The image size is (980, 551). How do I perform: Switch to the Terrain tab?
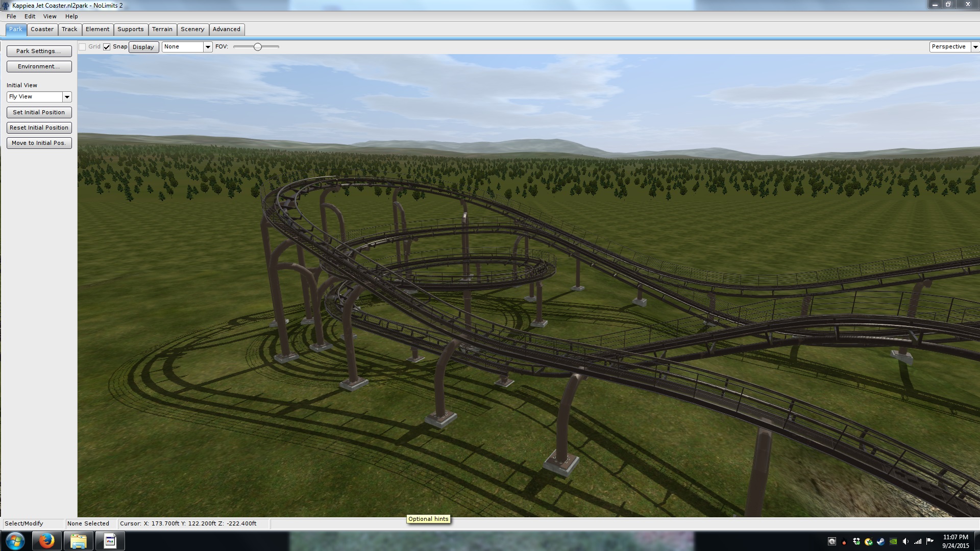tap(162, 29)
